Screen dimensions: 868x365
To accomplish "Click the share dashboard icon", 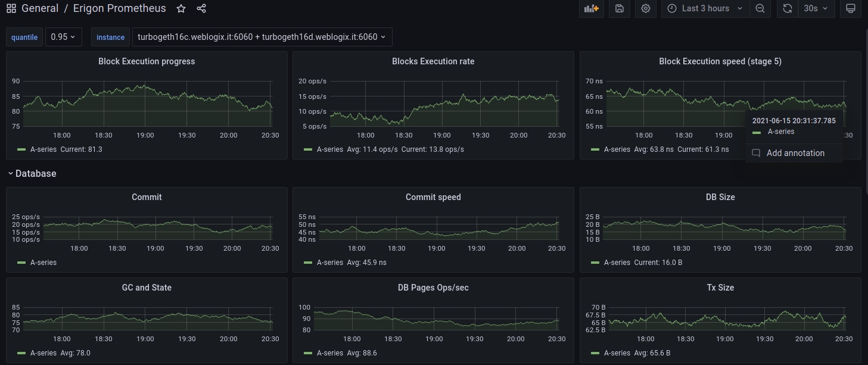I will pyautogui.click(x=201, y=8).
